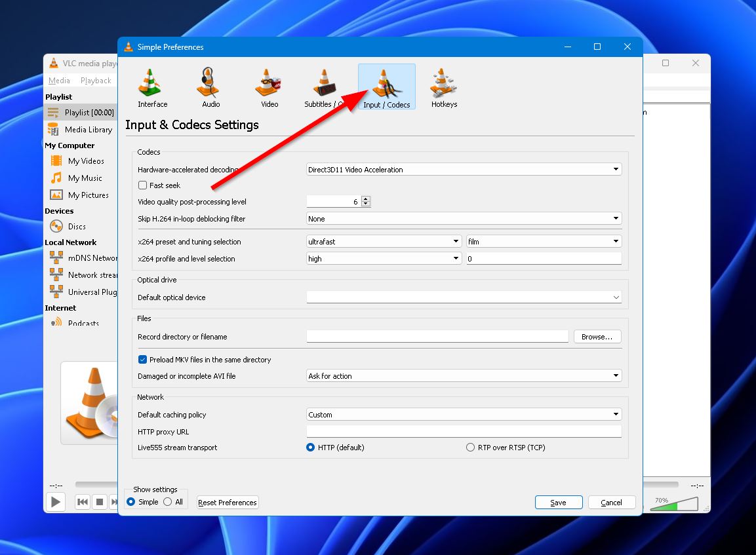Choose All show settings radio
Image resolution: width=756 pixels, height=555 pixels.
tap(167, 501)
